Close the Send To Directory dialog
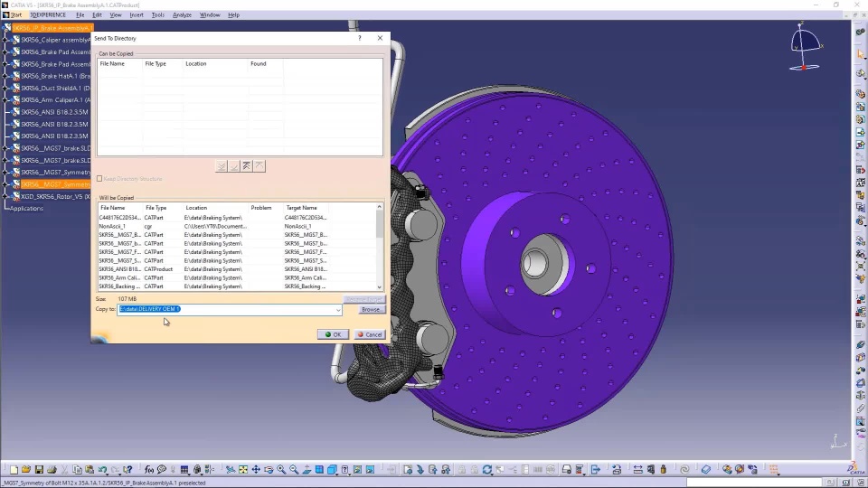This screenshot has height=488, width=868. [x=380, y=38]
